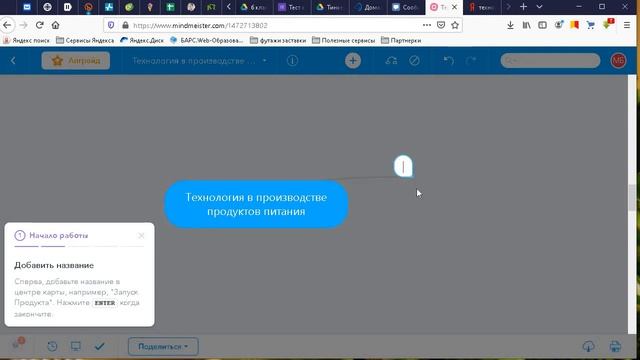Image resolution: width=640 pixels, height=360 pixels.
Task: Open the Firefox downloads arrow
Action: [x=510, y=25]
